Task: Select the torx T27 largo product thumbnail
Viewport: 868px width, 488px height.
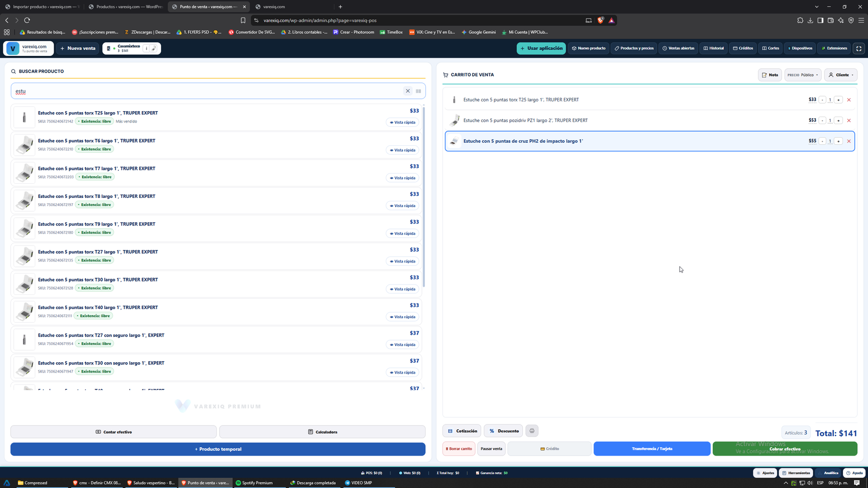Action: tap(24, 256)
